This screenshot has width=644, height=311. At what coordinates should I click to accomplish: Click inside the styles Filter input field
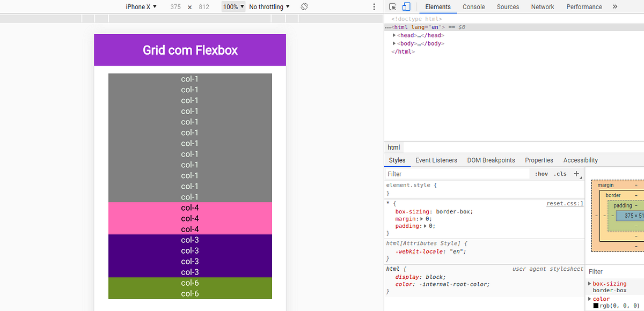click(456, 174)
